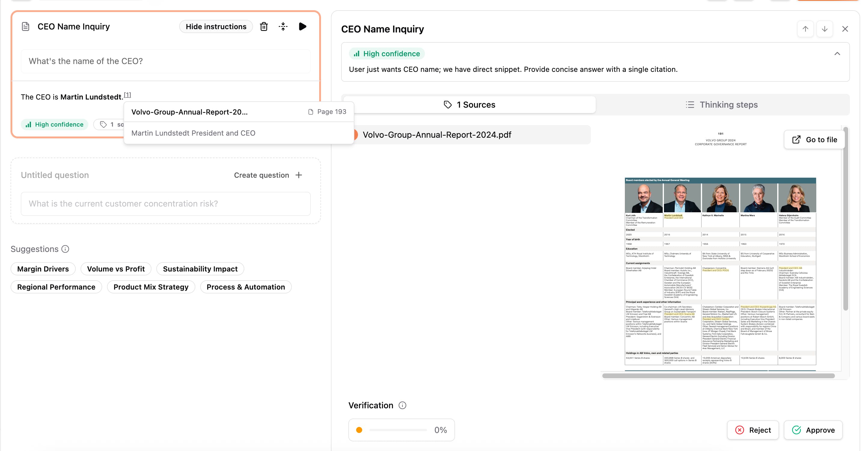Click the trash delete icon
The image size is (868, 451).
pos(264,27)
